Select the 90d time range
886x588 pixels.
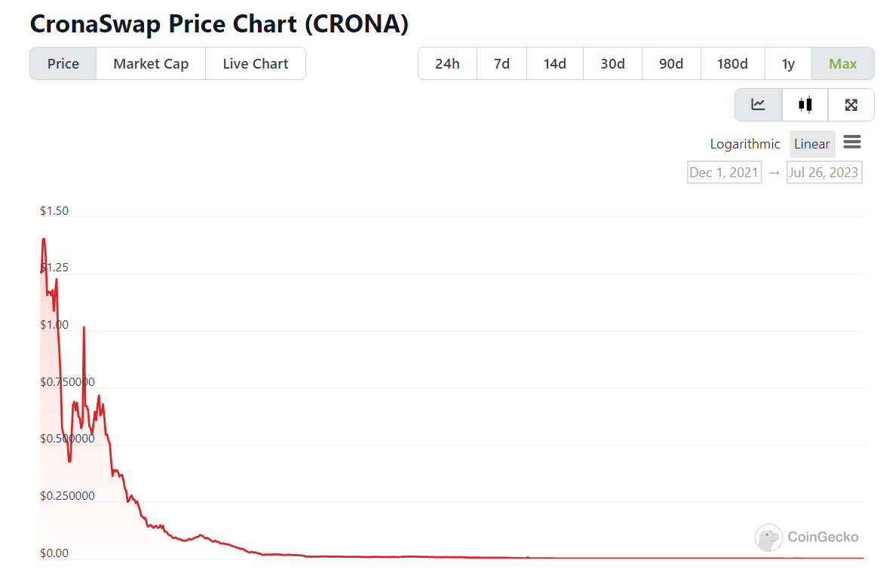coord(671,63)
